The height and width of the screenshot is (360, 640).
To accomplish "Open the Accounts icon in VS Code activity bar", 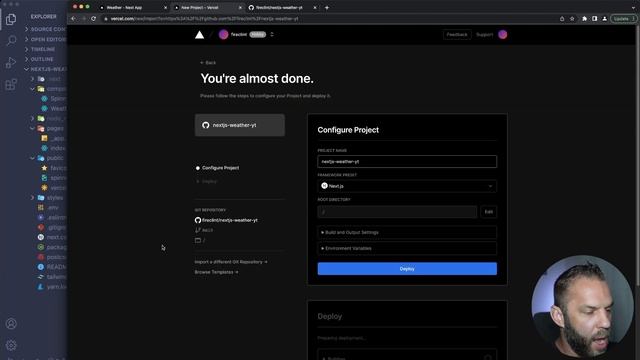I will coord(11,324).
